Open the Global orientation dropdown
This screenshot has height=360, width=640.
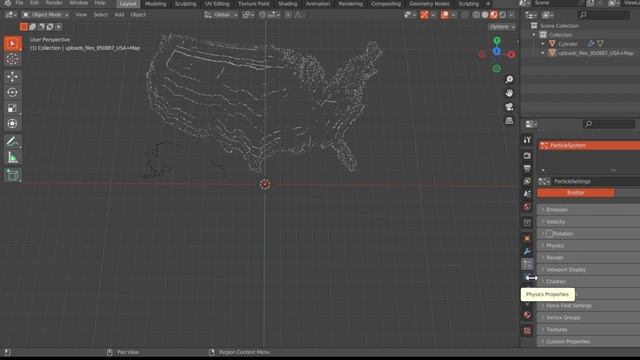(x=221, y=15)
